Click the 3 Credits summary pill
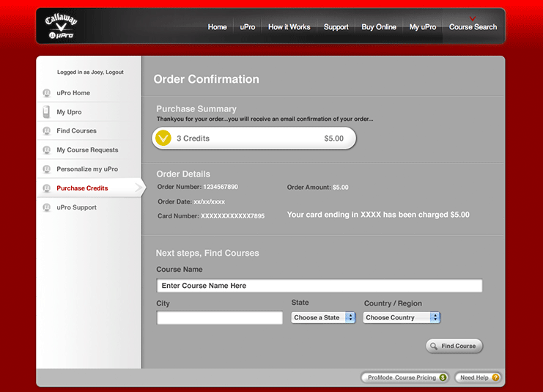This screenshot has height=392, width=543. 254,138
